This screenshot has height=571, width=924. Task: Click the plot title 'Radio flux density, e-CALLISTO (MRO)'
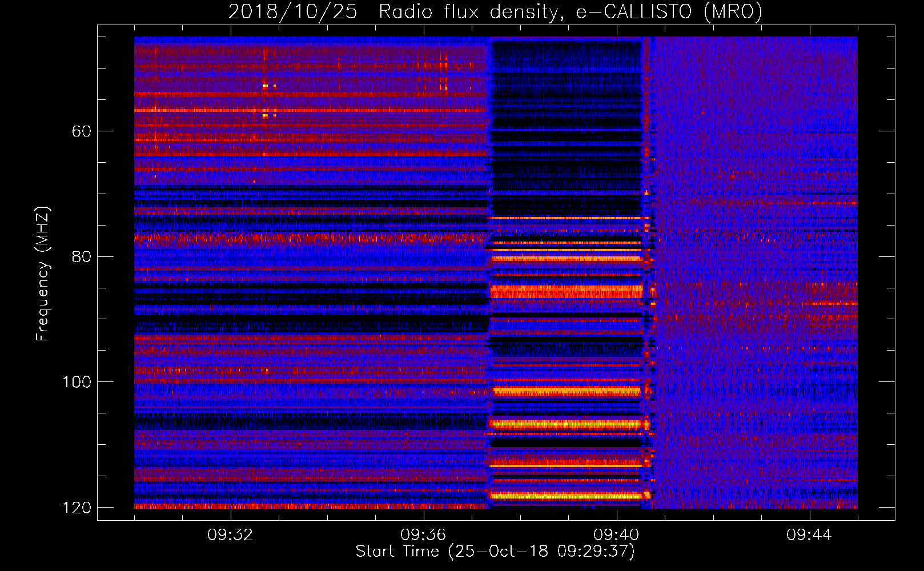tap(571, 12)
